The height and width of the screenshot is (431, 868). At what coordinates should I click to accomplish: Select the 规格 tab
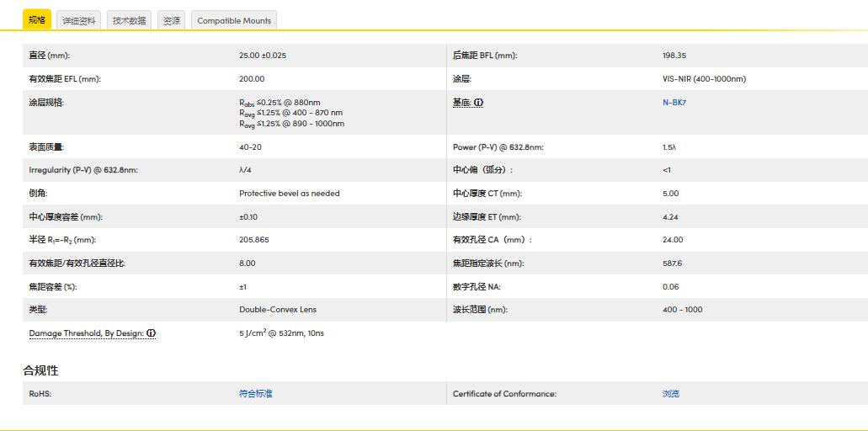[x=37, y=20]
